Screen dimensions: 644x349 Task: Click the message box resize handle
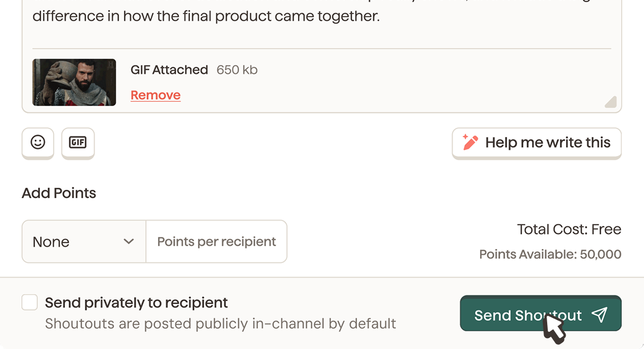pos(610,102)
